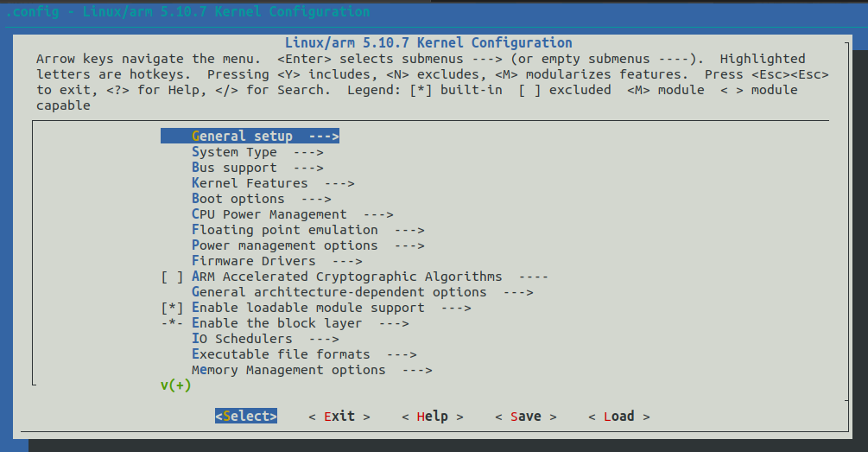Viewport: 868px width, 452px height.
Task: Toggle ARM Accelerated Cryptographic Algorithms checkbox
Action: pos(172,277)
